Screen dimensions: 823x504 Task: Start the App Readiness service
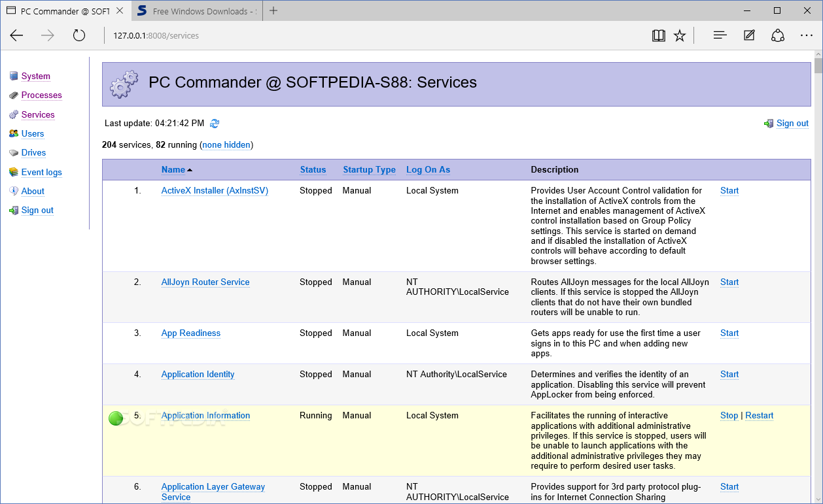point(729,333)
